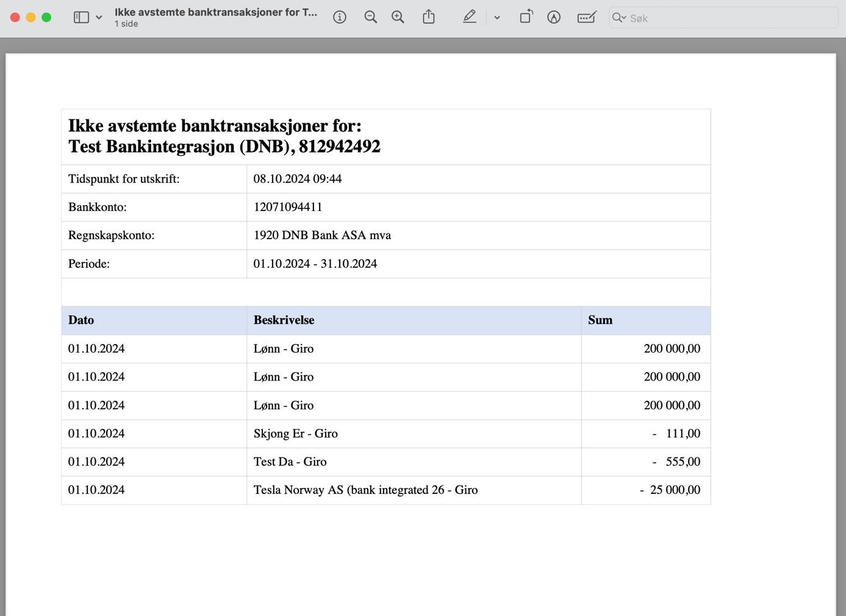The height and width of the screenshot is (616, 846).
Task: Maximize the Preview window
Action: [46, 18]
